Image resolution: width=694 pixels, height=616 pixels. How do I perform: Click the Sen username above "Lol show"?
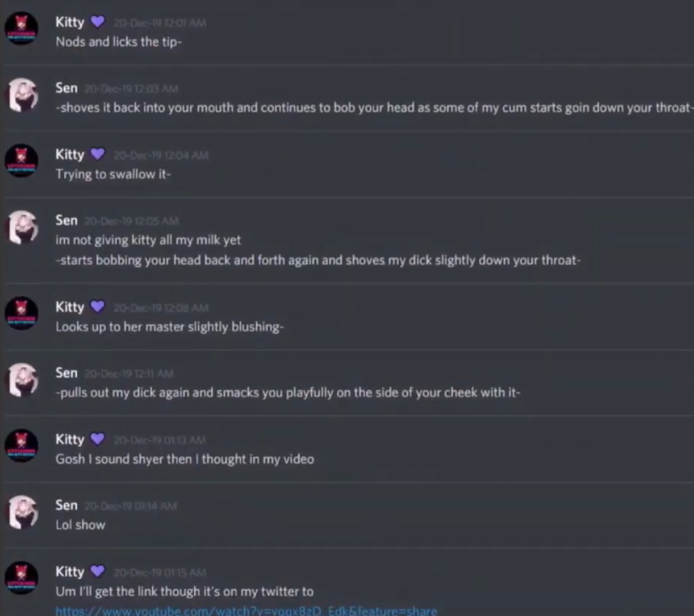click(x=66, y=505)
